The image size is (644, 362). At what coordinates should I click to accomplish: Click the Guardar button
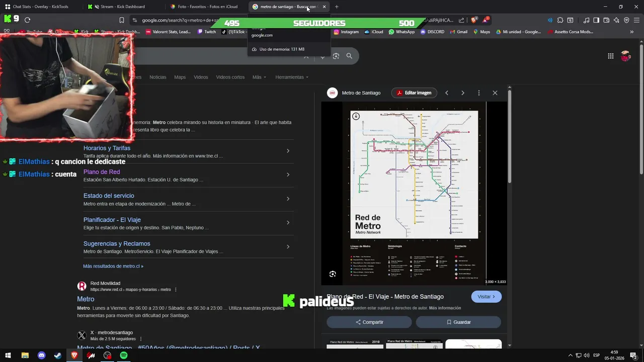pos(458,322)
